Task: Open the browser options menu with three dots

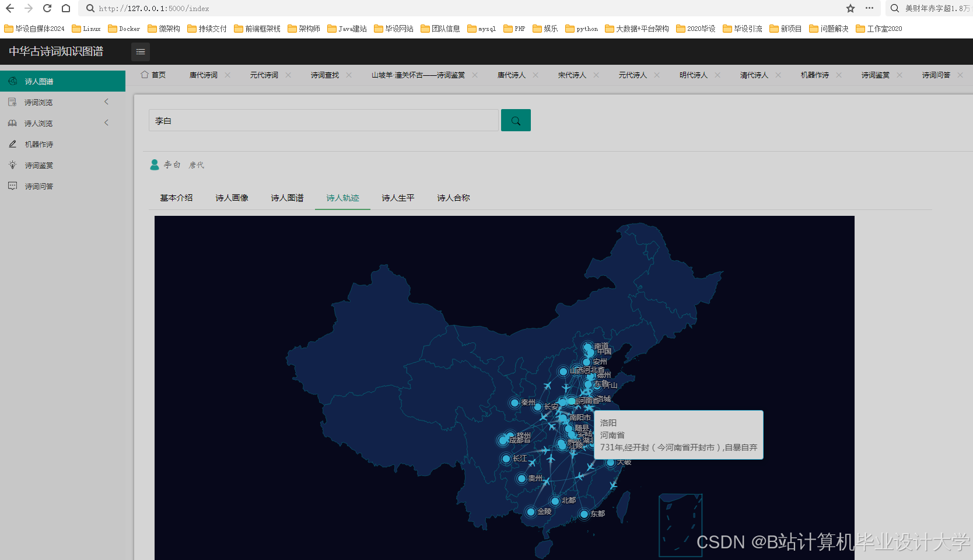Action: coord(869,9)
